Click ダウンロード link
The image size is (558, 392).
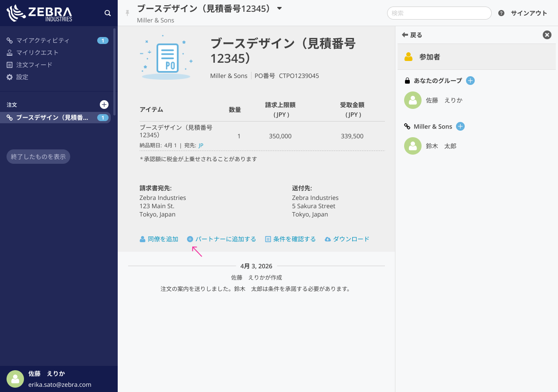[347, 239]
